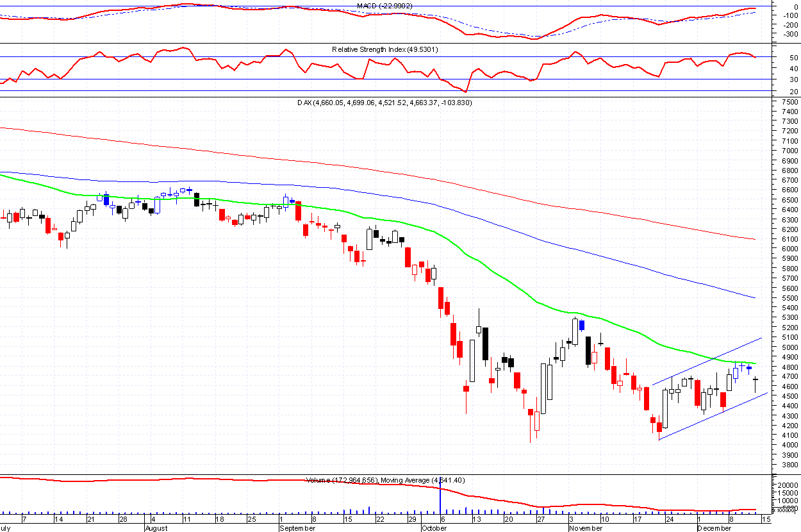Select the date label 11 in August
The width and height of the screenshot is (801, 532).
point(186,519)
